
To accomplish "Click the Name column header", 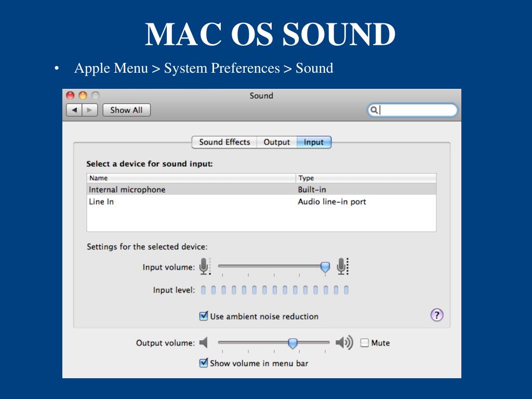I will pos(191,178).
